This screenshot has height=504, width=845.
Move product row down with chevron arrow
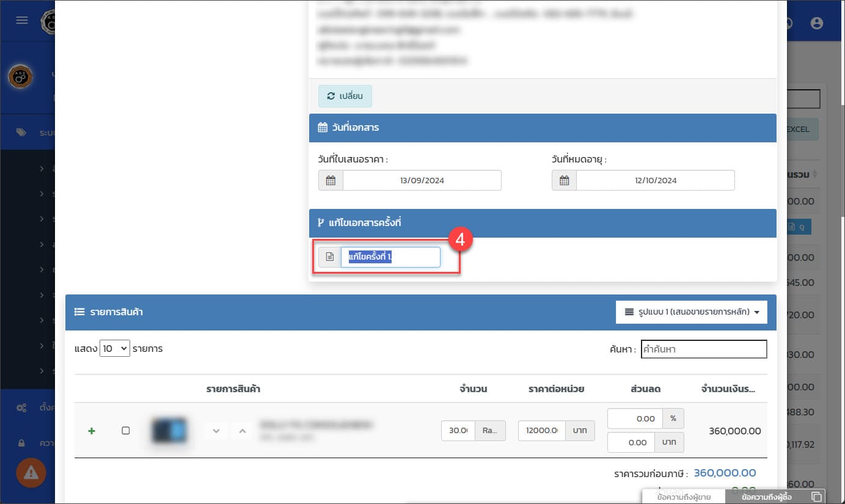point(216,431)
